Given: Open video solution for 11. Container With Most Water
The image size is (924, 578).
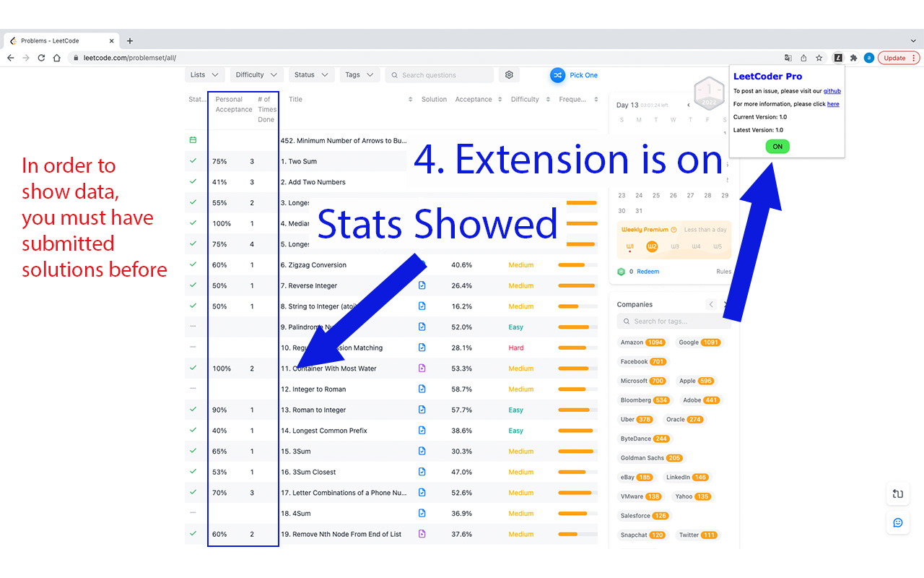Looking at the screenshot, I should tap(422, 368).
